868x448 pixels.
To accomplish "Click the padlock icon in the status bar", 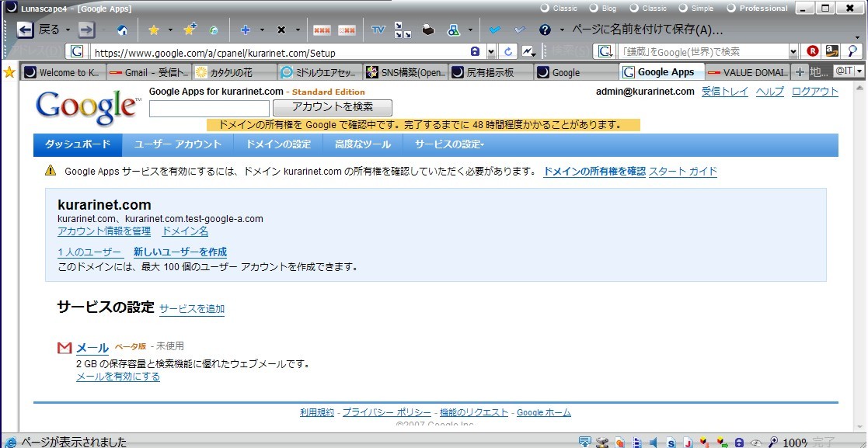I will pyautogui.click(x=738, y=442).
